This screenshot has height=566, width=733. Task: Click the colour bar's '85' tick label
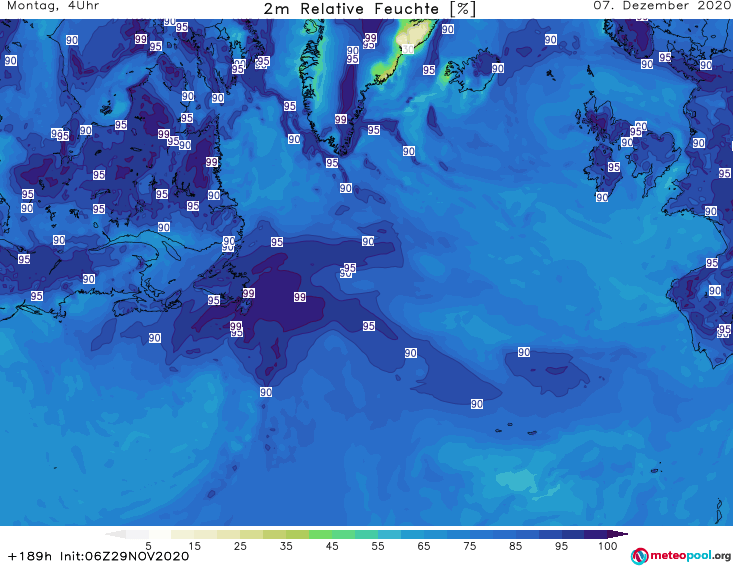(x=515, y=546)
